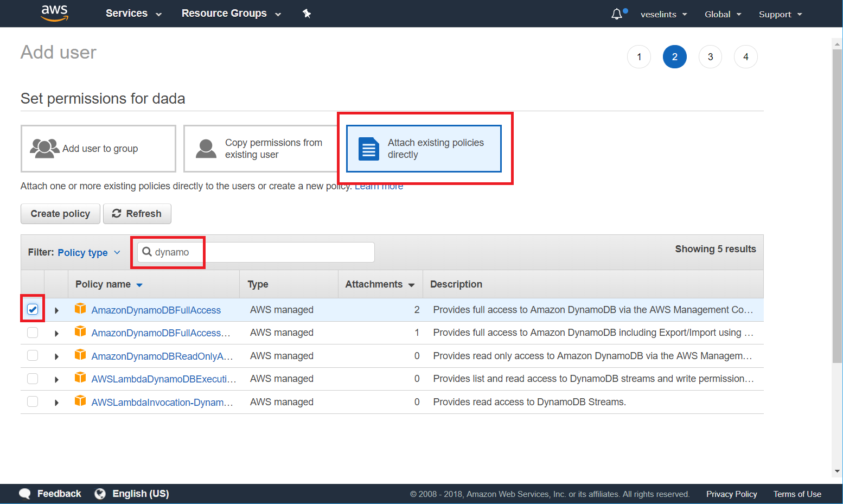Click the pin shortcut icon in navbar

click(307, 13)
